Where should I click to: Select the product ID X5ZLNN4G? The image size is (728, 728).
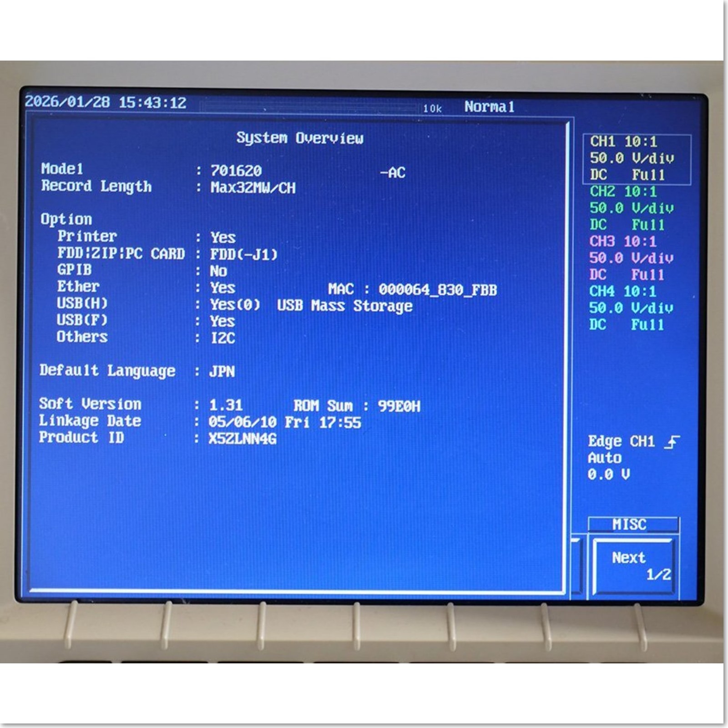242,439
